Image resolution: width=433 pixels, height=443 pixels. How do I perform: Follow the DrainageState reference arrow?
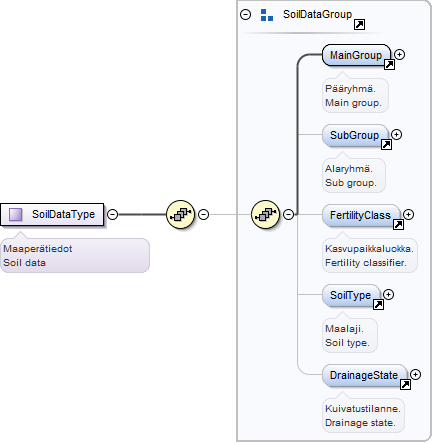[405, 384]
